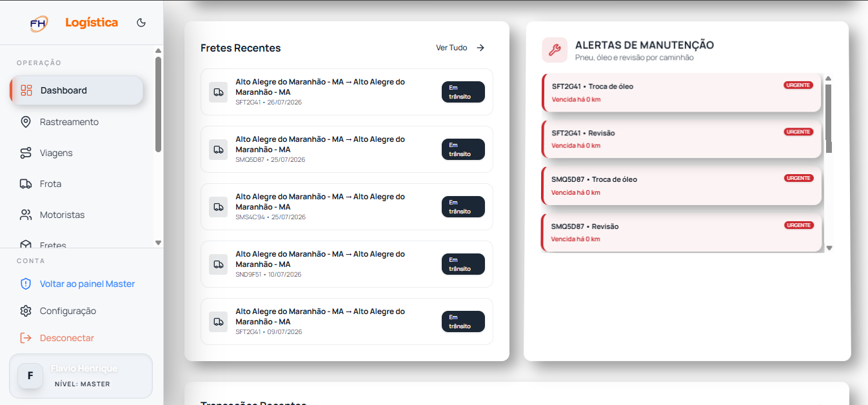The width and height of the screenshot is (868, 405).
Task: Open Configuração settings
Action: 68,311
